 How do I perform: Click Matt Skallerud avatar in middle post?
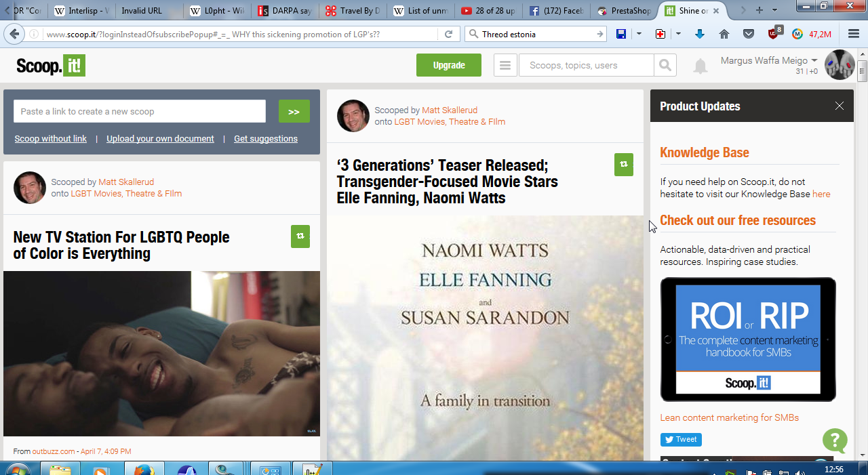click(x=353, y=116)
